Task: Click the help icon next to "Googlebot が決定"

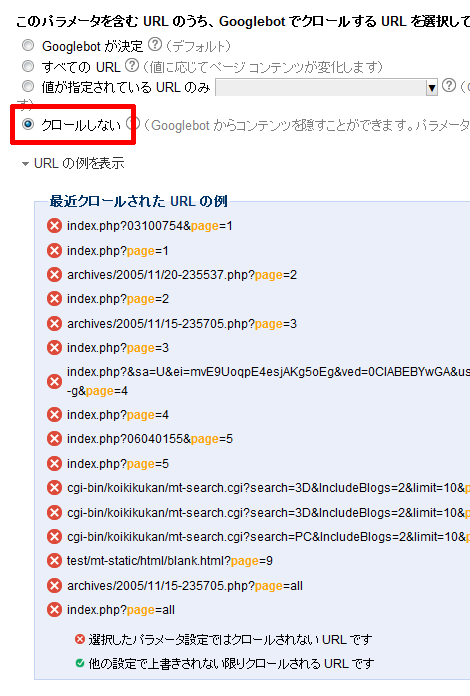Action: 155,44
